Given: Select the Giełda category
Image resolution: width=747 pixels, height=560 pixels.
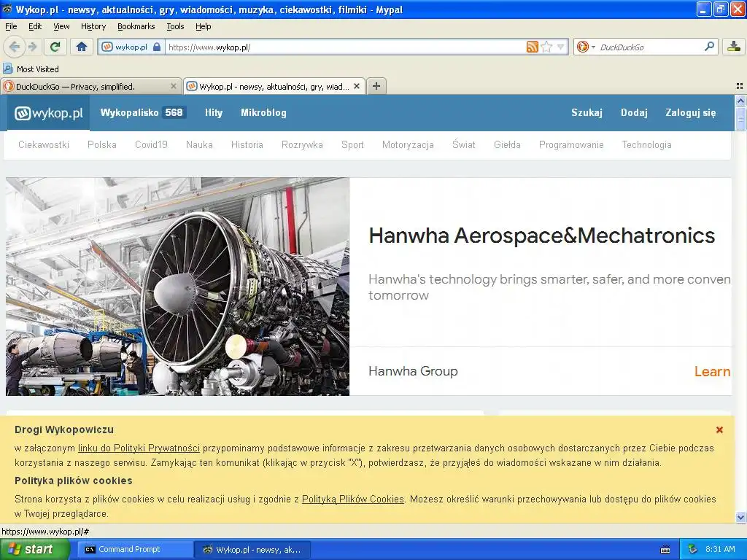Looking at the screenshot, I should (507, 145).
